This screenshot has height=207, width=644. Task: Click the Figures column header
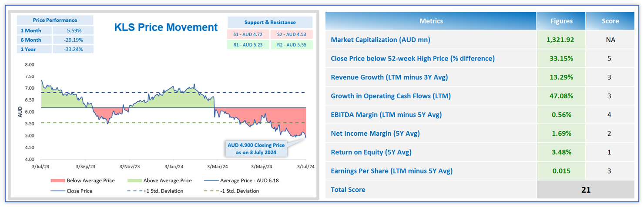560,21
